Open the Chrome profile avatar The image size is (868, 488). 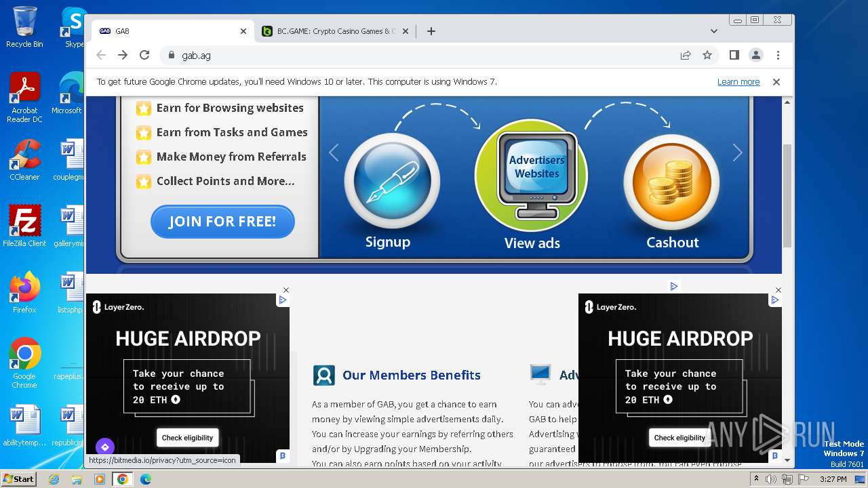(x=756, y=55)
